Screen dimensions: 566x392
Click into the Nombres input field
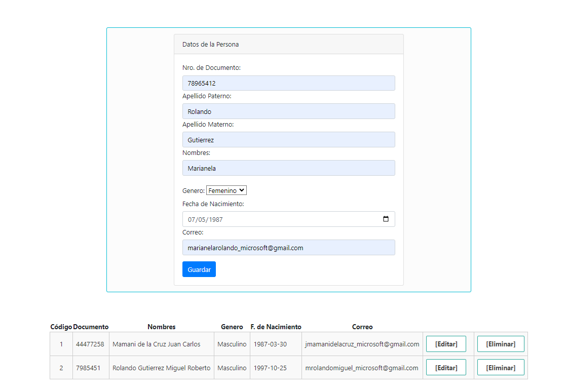point(288,168)
